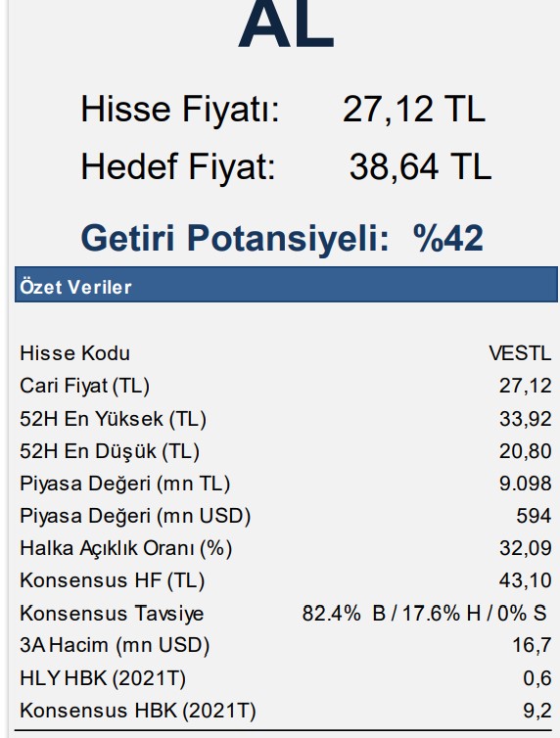Click the Hisse Kodu row label

click(74, 353)
